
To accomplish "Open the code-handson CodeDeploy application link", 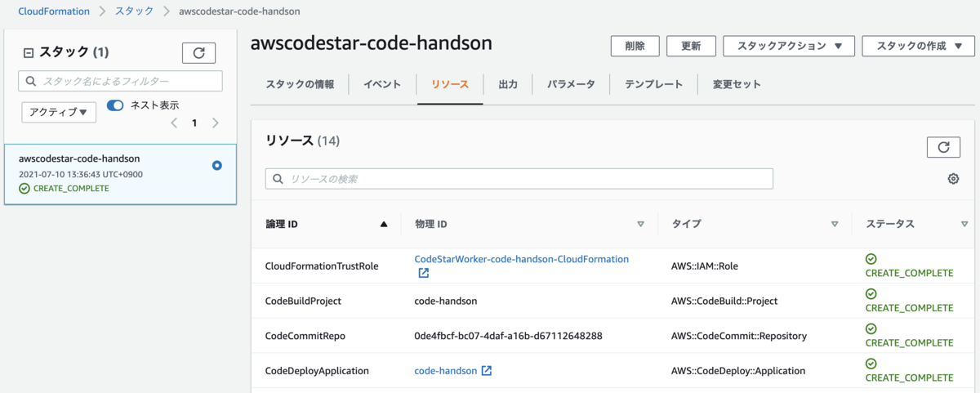I will pyautogui.click(x=446, y=371).
